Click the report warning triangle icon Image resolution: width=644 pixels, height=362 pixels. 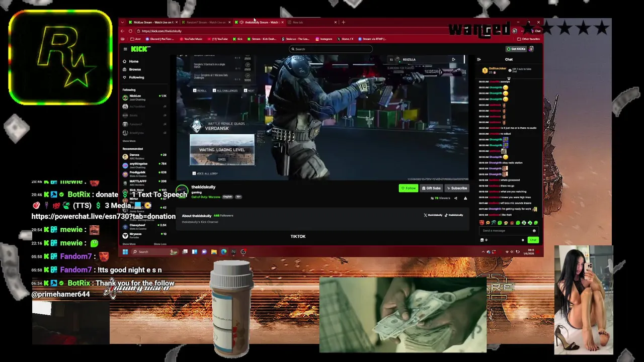point(465,198)
